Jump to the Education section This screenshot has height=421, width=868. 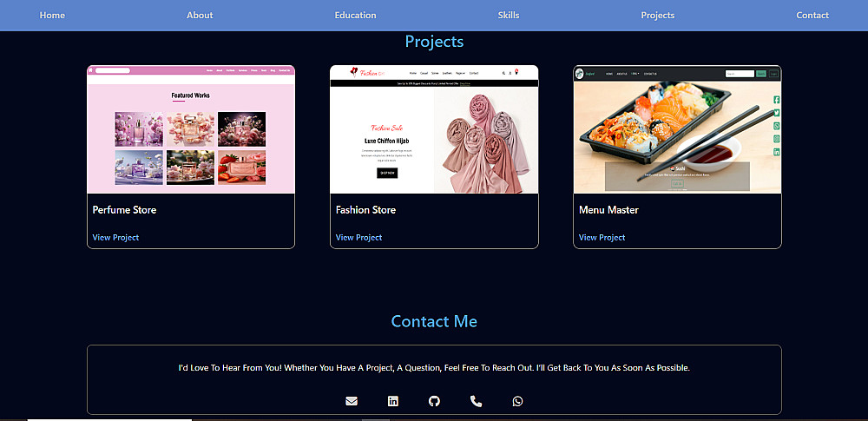coord(355,15)
